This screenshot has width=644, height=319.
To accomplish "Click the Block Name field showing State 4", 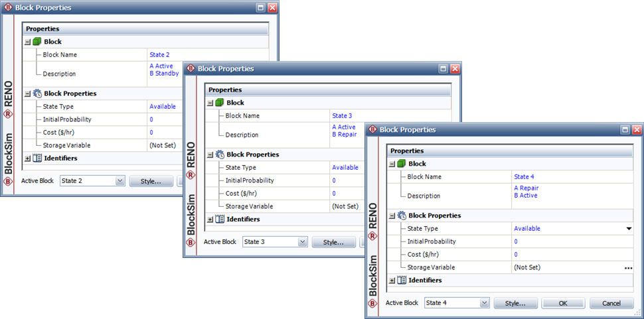I will coord(571,177).
